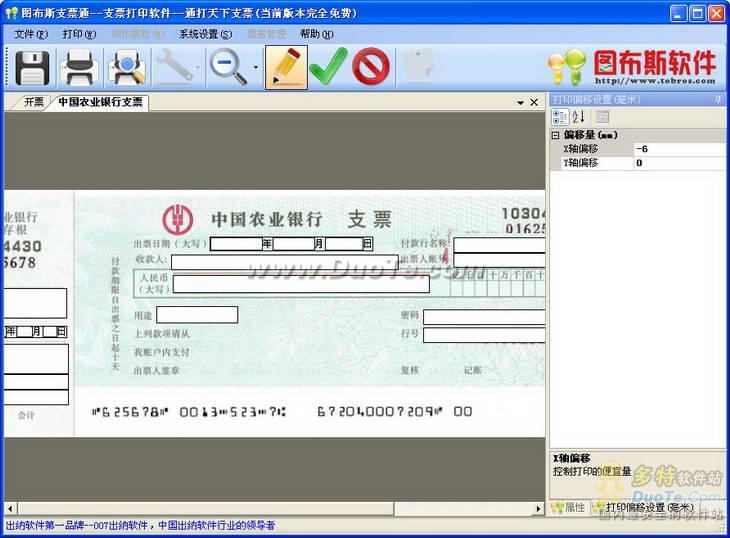Click the cheque day date field
Image resolution: width=730 pixels, height=538 pixels.
pyautogui.click(x=344, y=243)
